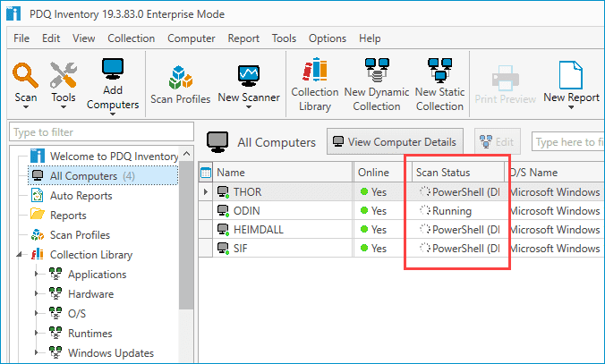Image resolution: width=605 pixels, height=364 pixels.
Task: Open the Tools wrench toolbar icon
Action: tap(64, 75)
